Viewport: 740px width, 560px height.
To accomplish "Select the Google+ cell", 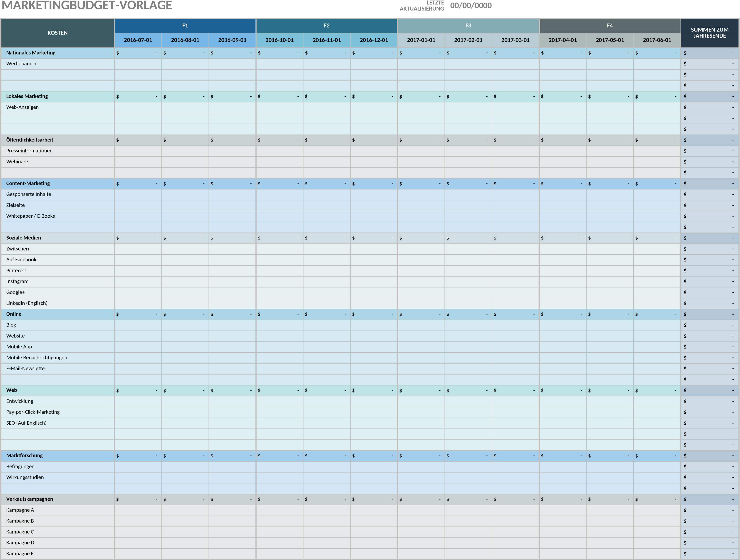I will [x=57, y=292].
